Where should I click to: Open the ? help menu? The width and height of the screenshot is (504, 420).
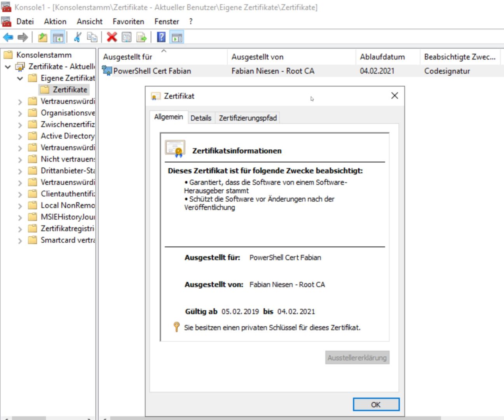[x=191, y=21]
